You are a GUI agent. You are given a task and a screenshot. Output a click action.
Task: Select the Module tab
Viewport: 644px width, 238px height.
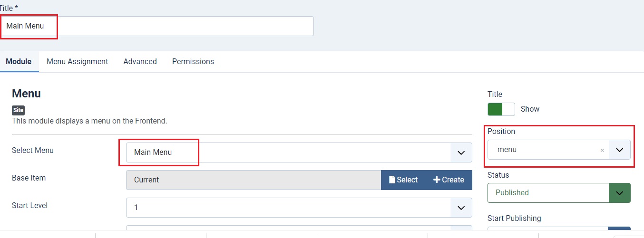19,62
